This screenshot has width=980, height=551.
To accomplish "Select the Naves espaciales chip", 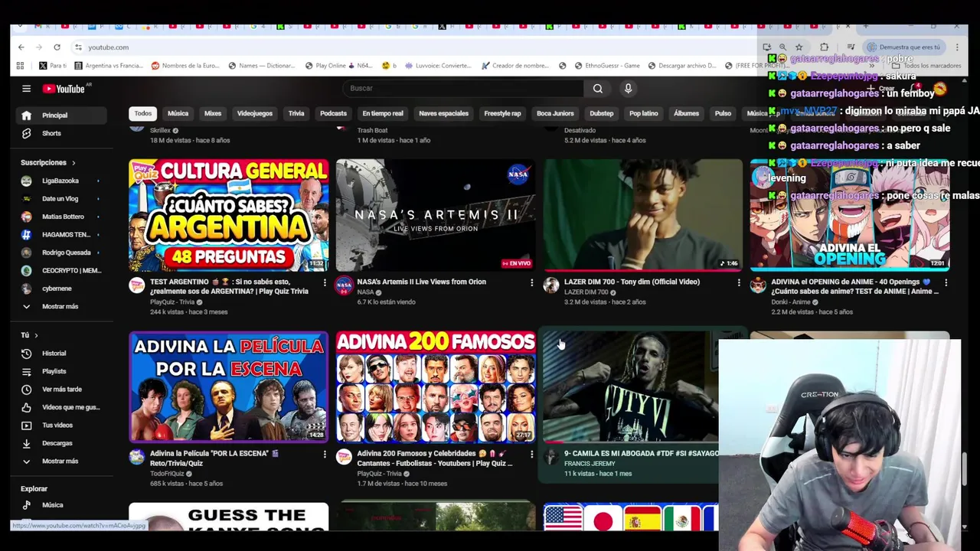I will pos(443,113).
